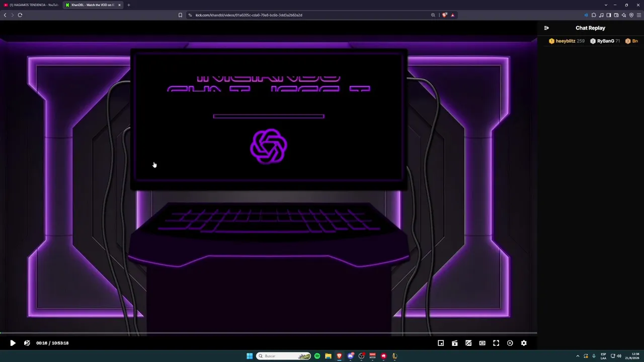Toggle theater mode in the player
The image size is (644, 362).
coord(482,343)
